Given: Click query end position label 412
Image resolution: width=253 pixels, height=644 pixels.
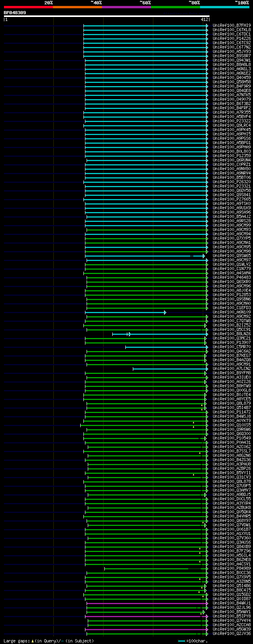Looking at the screenshot, I should click(x=204, y=19).
